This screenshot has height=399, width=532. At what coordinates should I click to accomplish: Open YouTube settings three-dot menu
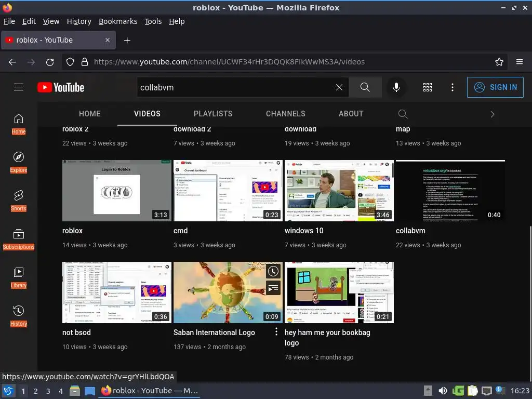[453, 87]
